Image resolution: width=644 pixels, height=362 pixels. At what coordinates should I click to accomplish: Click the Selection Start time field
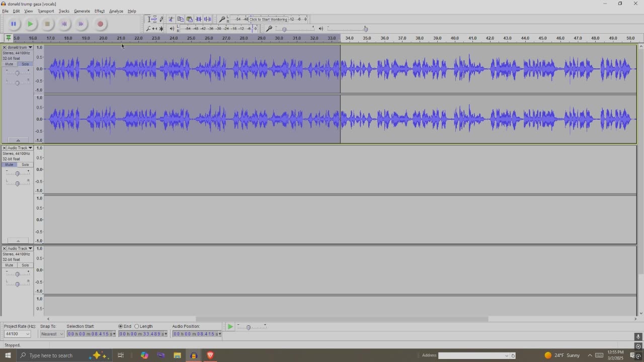(x=91, y=334)
